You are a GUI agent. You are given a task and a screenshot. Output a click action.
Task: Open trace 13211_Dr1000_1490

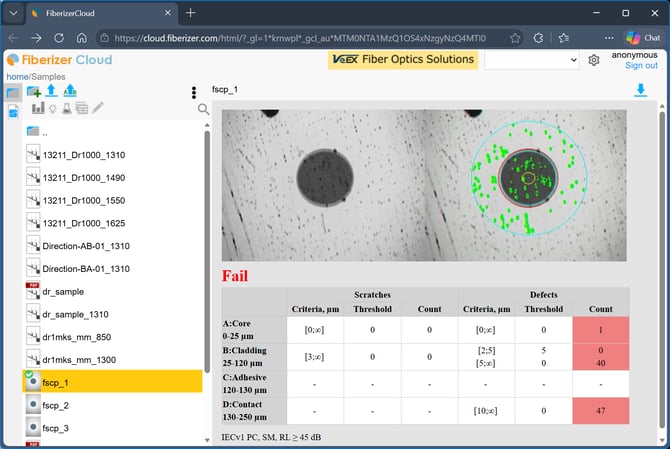[x=113, y=177]
